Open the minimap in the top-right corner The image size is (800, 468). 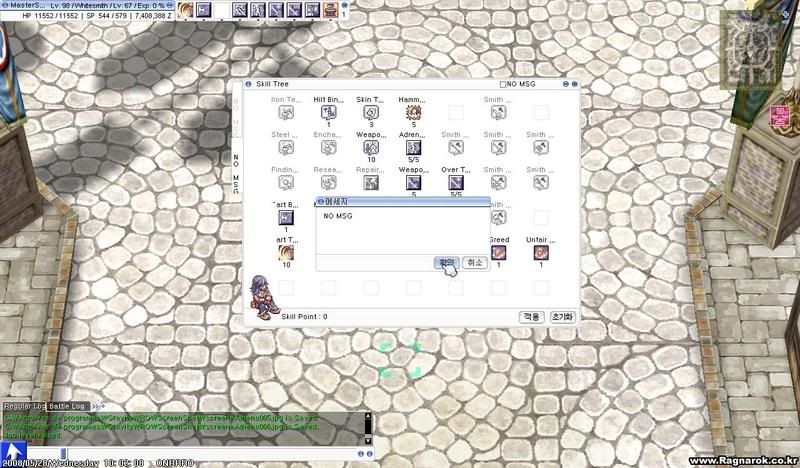[x=750, y=49]
